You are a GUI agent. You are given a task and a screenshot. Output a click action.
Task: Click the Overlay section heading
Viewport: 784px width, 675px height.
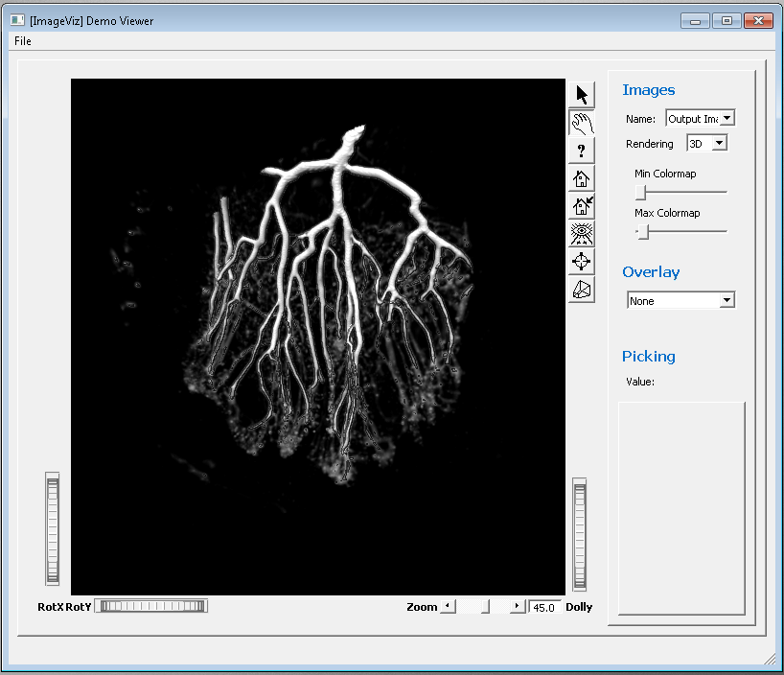click(651, 272)
